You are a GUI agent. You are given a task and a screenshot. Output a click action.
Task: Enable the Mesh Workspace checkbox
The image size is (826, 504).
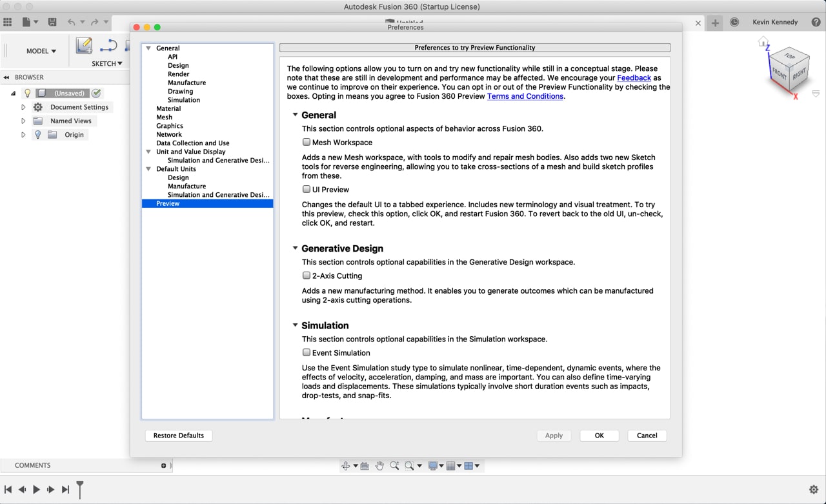click(307, 142)
